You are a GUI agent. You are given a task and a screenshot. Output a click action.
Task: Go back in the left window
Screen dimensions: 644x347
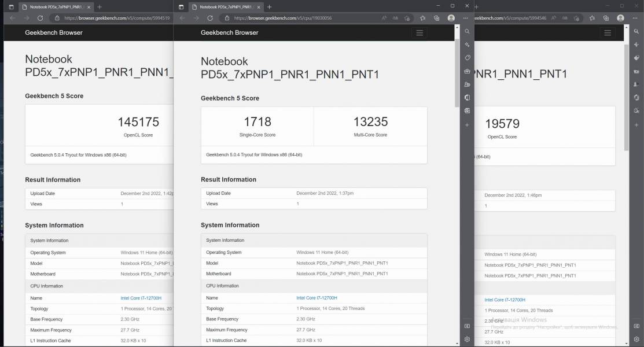click(12, 18)
